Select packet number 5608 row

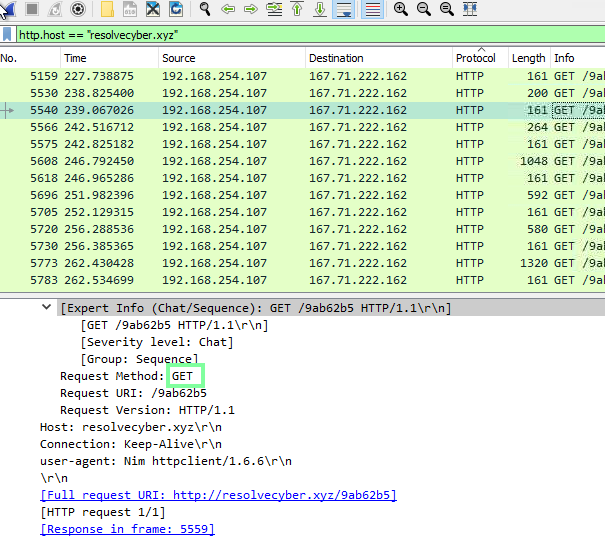pyautogui.click(x=300, y=161)
